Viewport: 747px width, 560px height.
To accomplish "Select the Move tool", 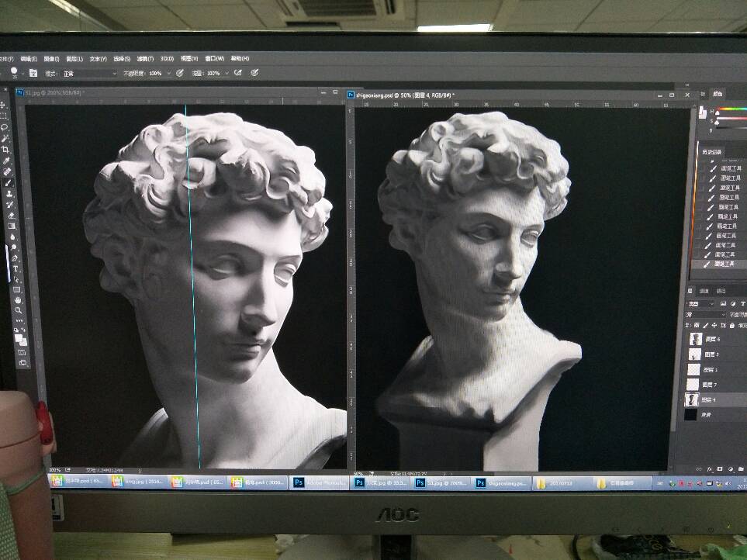I will [3, 105].
